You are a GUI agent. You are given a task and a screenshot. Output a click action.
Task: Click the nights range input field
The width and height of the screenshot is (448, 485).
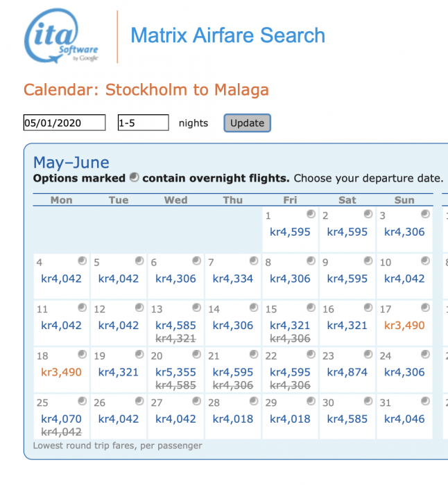click(x=143, y=123)
